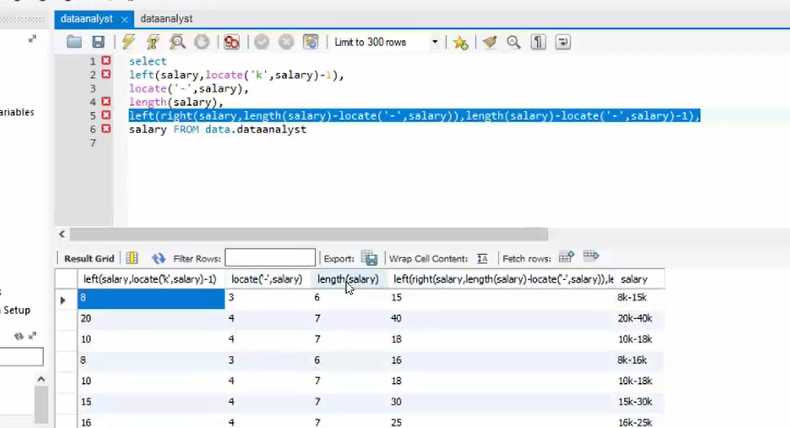Click the error marker on line 2
790x428 pixels.
click(x=106, y=74)
